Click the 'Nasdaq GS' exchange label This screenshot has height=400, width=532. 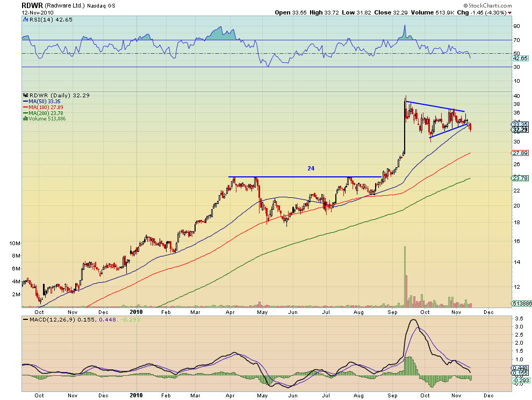(101, 6)
